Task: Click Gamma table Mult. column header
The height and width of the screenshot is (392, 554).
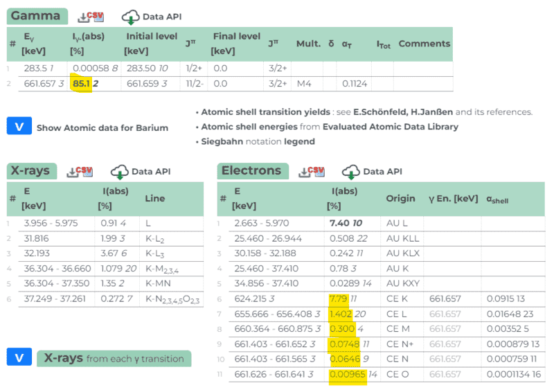Action: coord(308,44)
